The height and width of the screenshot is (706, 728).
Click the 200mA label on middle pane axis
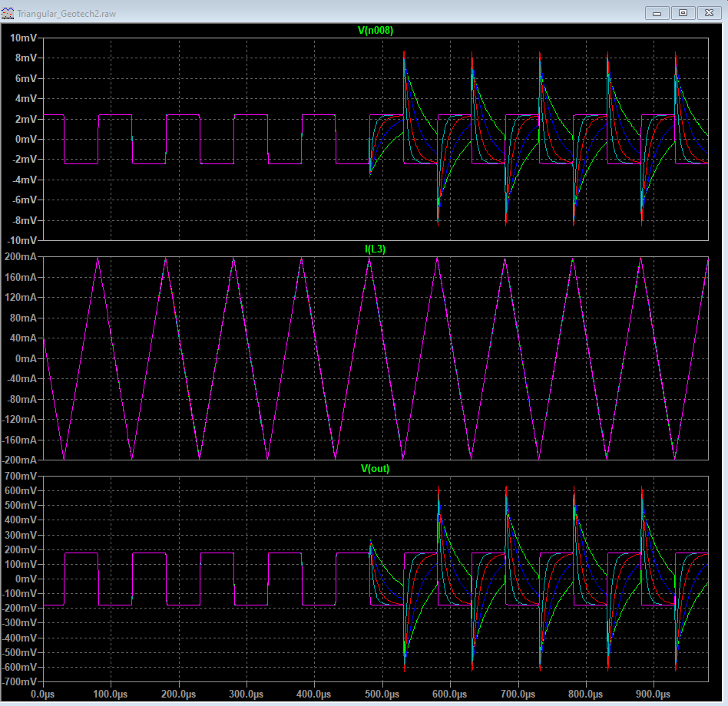[21, 257]
